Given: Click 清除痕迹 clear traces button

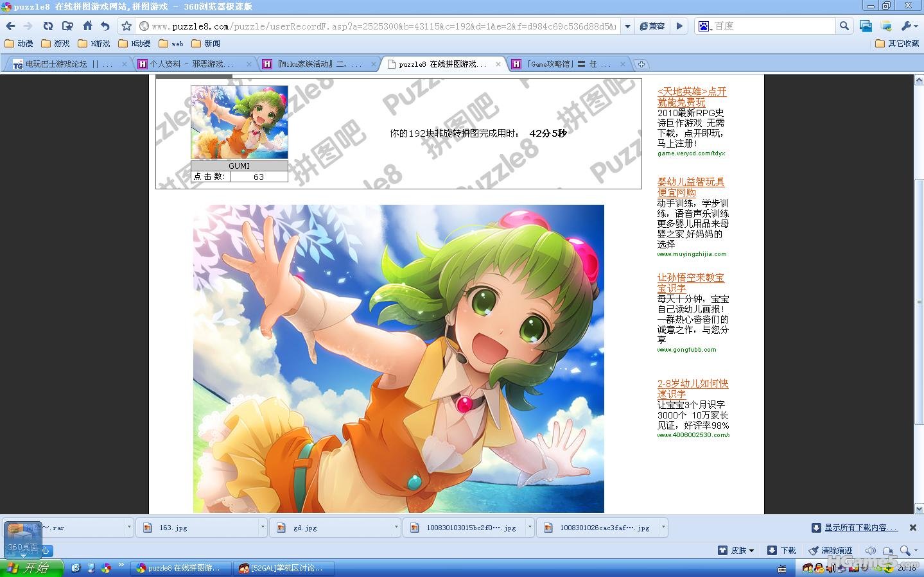Looking at the screenshot, I should pos(830,551).
